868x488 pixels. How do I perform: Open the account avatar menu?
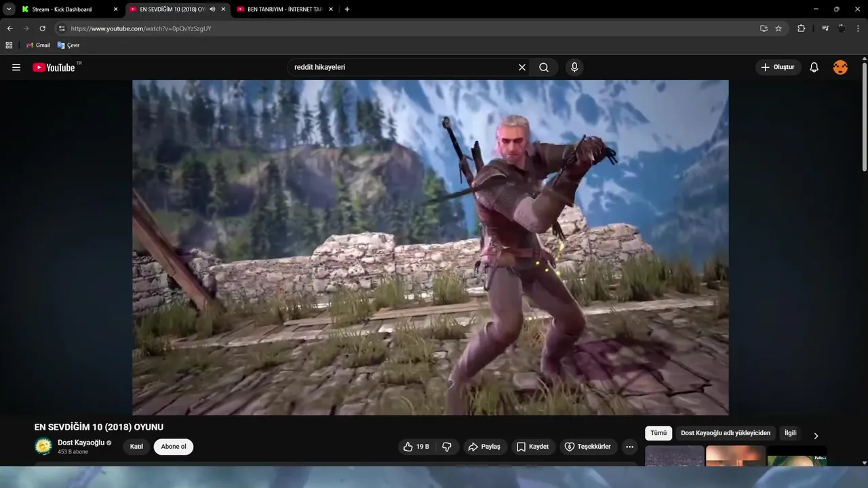(x=840, y=67)
